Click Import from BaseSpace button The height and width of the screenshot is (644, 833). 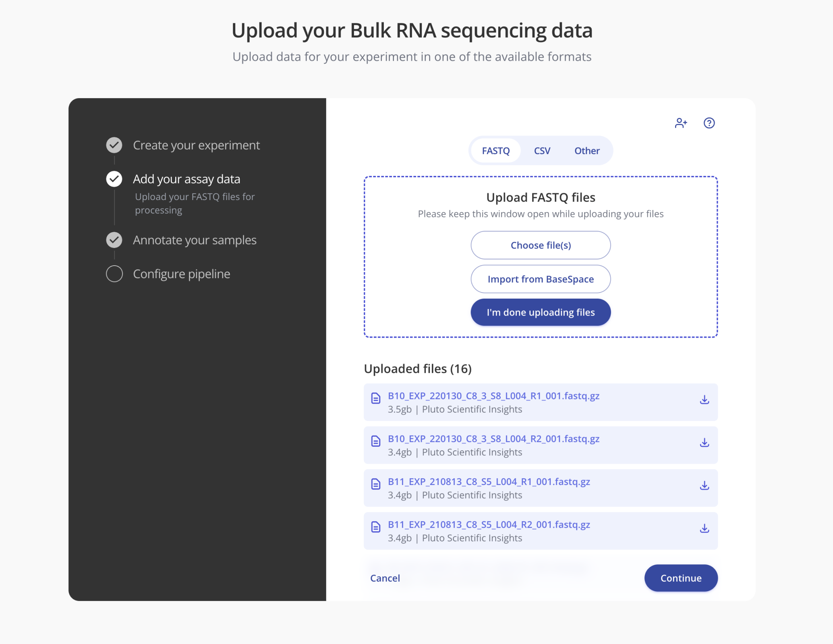[541, 279]
